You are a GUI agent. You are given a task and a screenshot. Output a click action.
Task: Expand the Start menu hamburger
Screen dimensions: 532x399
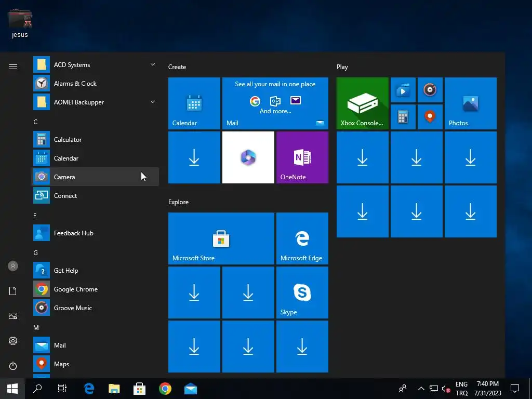click(13, 66)
